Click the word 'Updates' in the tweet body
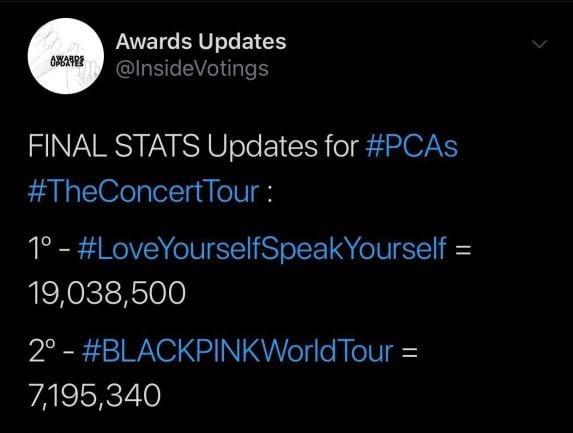This screenshot has height=433, width=573. click(262, 147)
